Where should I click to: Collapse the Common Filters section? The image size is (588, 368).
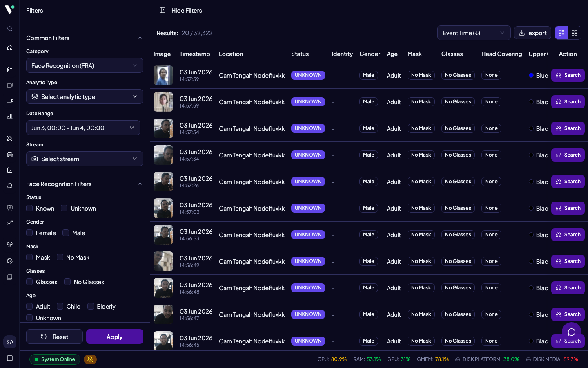[140, 38]
